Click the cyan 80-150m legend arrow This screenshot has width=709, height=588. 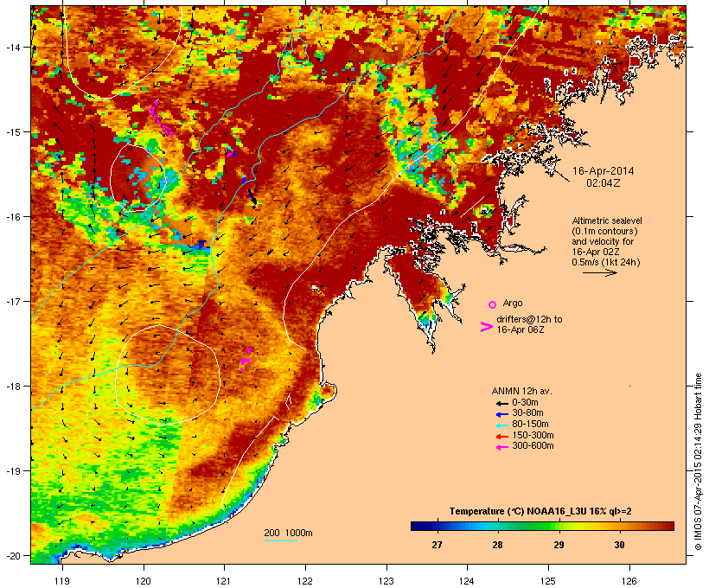501,425
